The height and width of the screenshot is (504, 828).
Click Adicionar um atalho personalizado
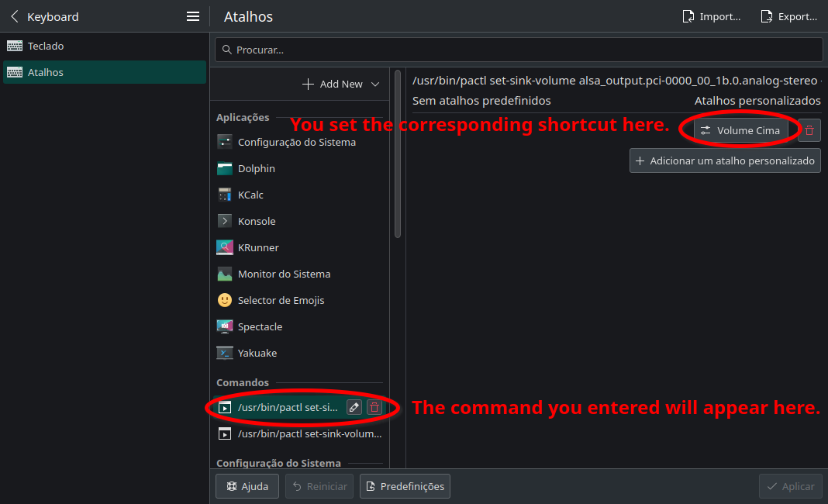[x=725, y=161]
